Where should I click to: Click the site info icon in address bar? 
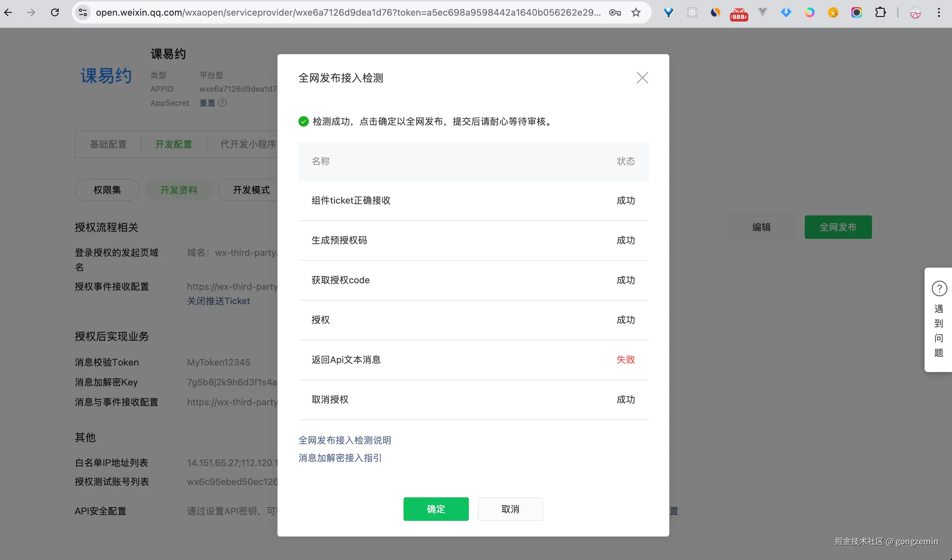coord(83,12)
